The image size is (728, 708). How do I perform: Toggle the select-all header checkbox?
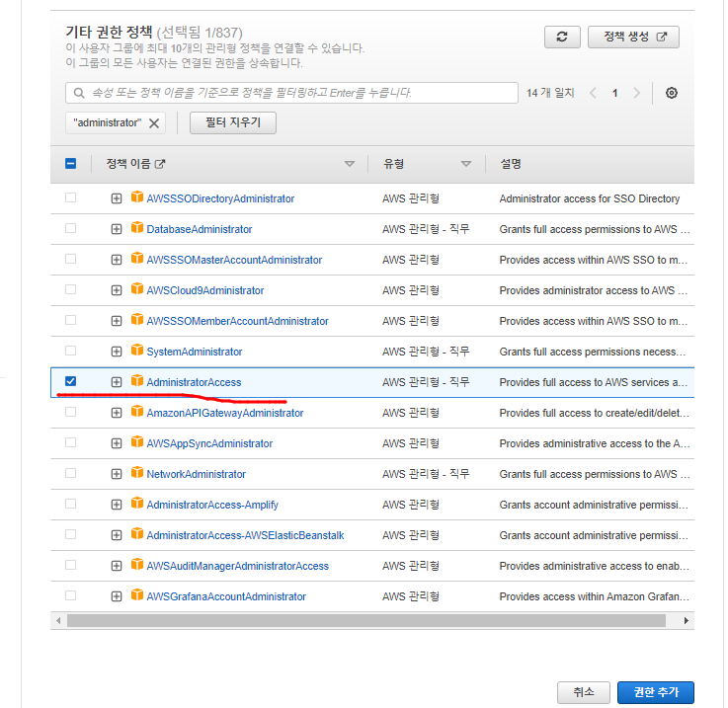pyautogui.click(x=70, y=163)
